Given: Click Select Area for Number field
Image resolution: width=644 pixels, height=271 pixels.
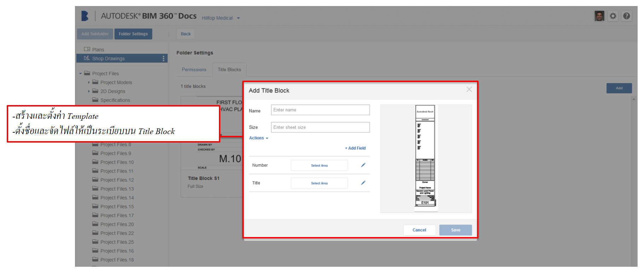Looking at the screenshot, I should (x=319, y=165).
